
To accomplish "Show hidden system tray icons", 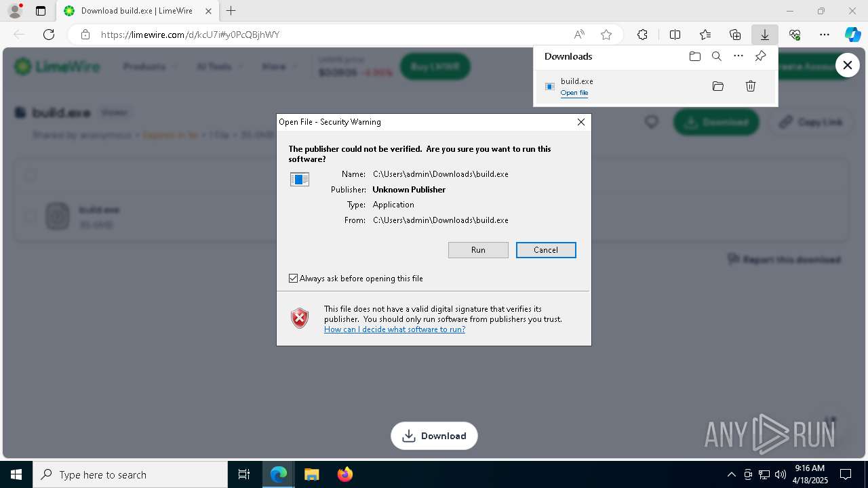I will tap(731, 474).
